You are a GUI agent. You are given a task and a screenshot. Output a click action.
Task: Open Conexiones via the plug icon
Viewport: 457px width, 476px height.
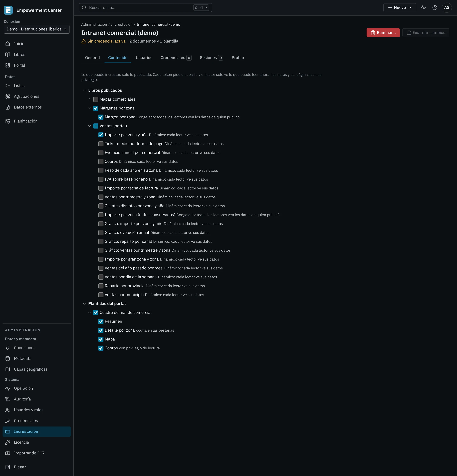tap(8, 348)
